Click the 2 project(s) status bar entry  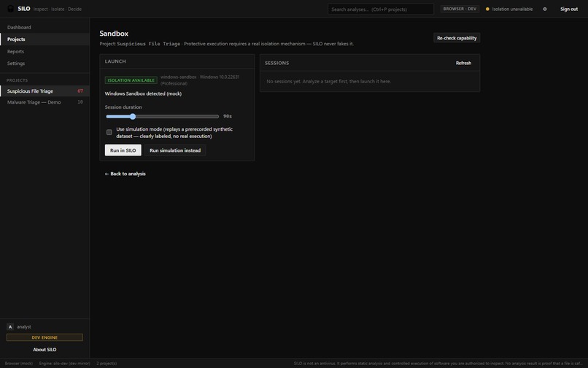(107, 363)
